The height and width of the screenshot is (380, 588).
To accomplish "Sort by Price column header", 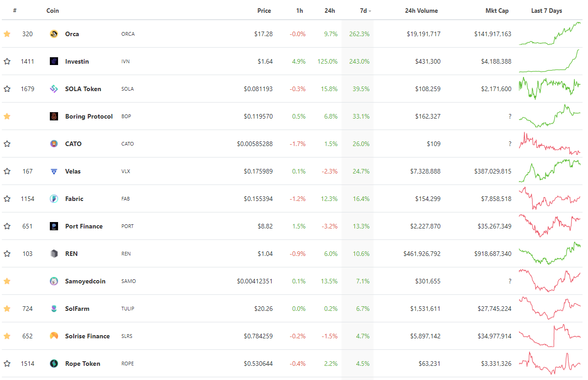I will (x=264, y=11).
